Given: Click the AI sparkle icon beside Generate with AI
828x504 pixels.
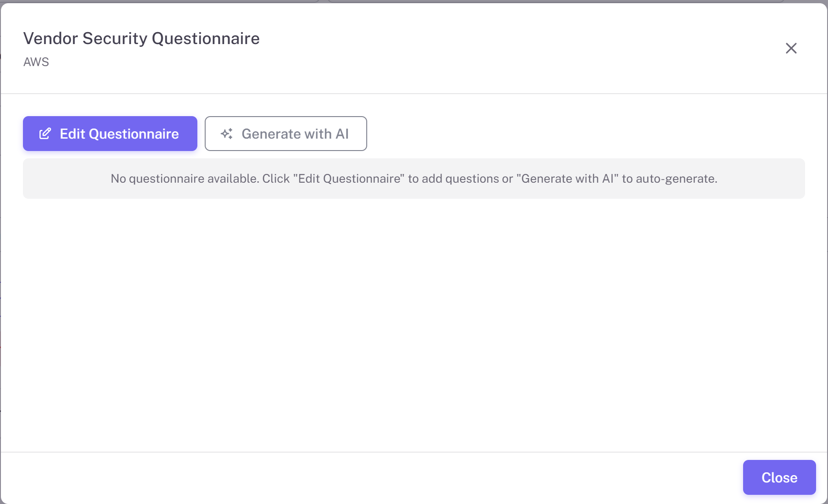Looking at the screenshot, I should pyautogui.click(x=227, y=134).
